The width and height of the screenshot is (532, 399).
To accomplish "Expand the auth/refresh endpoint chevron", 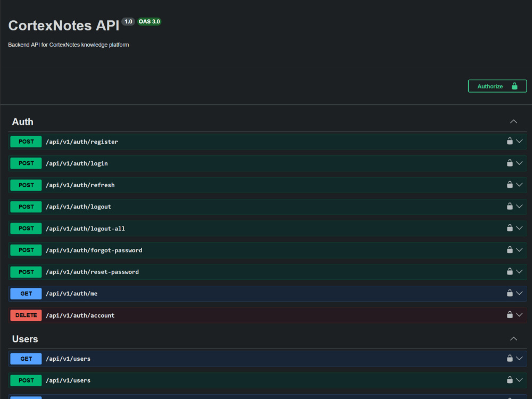I will pos(519,185).
